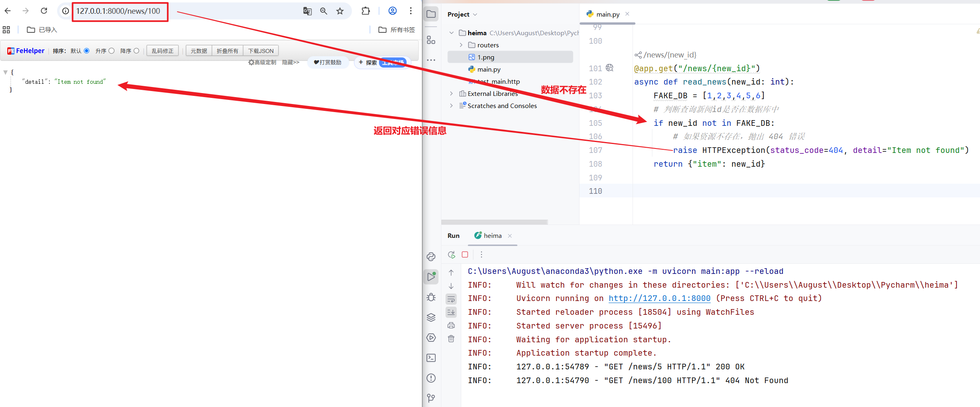Open the http://127.0.0.1:8000 console link

659,299
